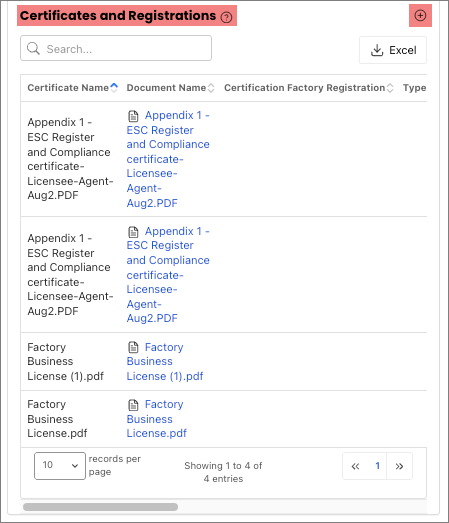The height and width of the screenshot is (523, 449).
Task: Click the search magnifier icon
Action: coord(33,48)
